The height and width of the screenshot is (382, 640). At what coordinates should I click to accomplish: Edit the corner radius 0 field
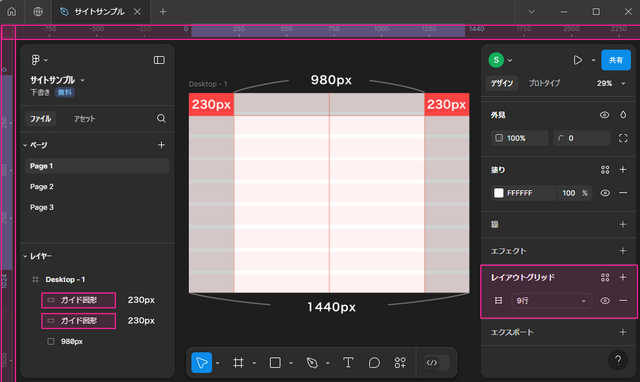582,138
